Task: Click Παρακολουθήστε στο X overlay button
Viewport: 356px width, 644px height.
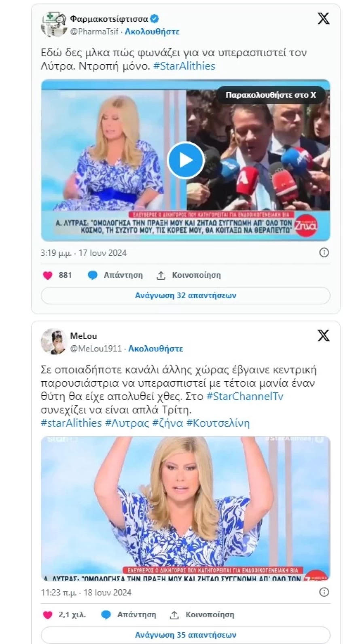Action: pyautogui.click(x=271, y=95)
